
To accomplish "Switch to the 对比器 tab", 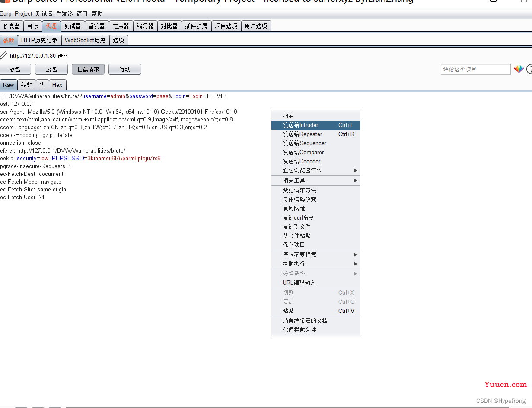I will (169, 26).
